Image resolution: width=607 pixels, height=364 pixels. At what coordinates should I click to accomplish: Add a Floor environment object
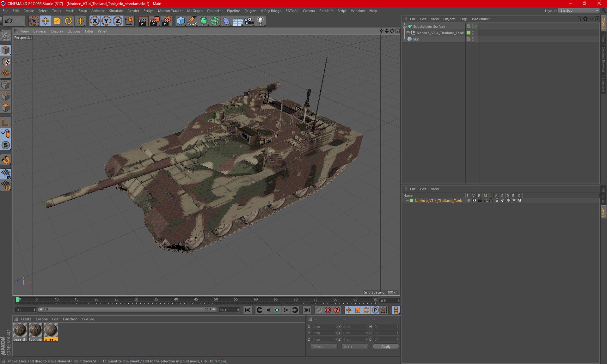(238, 21)
